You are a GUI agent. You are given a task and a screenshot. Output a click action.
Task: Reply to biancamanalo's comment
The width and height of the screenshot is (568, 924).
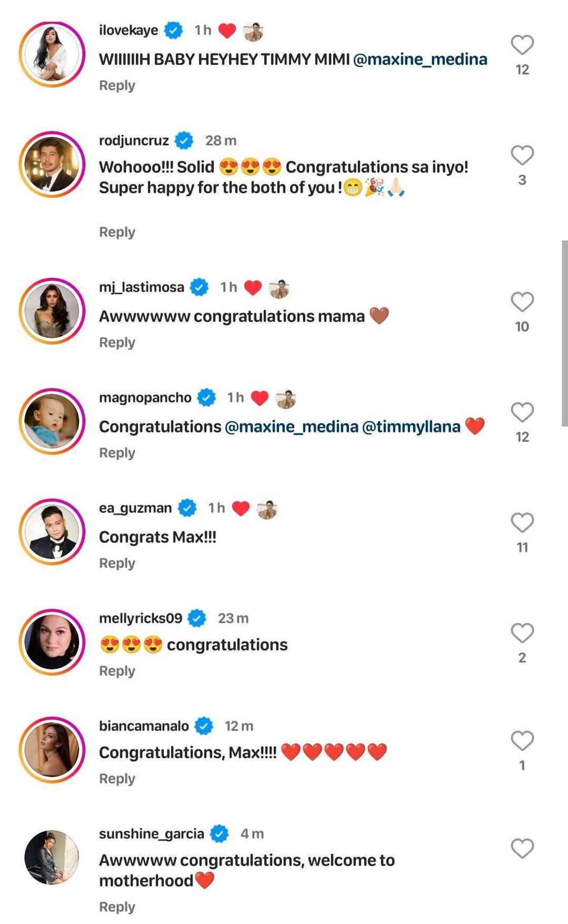117,779
